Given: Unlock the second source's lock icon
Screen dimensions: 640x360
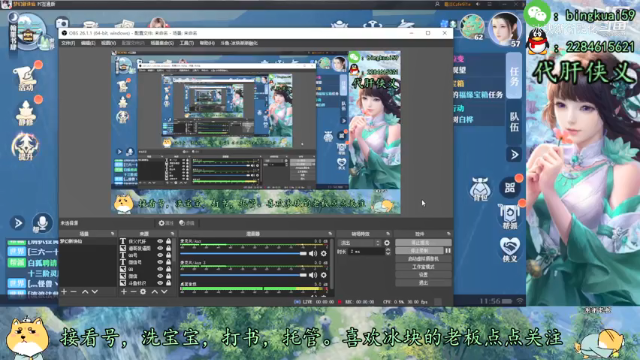Looking at the screenshot, I should (x=168, y=248).
